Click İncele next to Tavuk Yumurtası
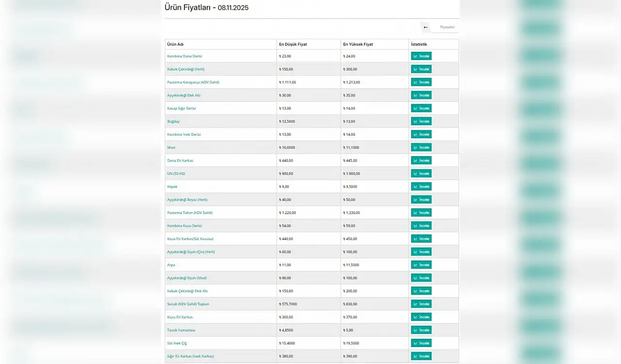This screenshot has width=621, height=364. pyautogui.click(x=421, y=330)
